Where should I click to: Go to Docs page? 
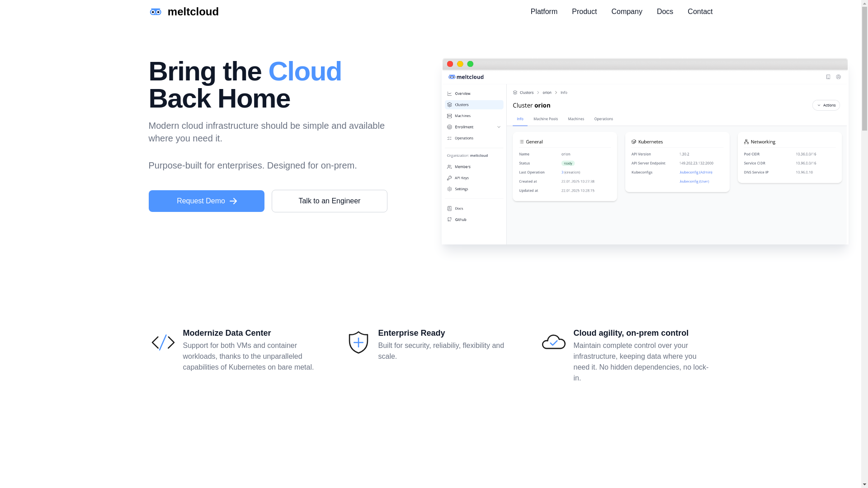(x=665, y=12)
